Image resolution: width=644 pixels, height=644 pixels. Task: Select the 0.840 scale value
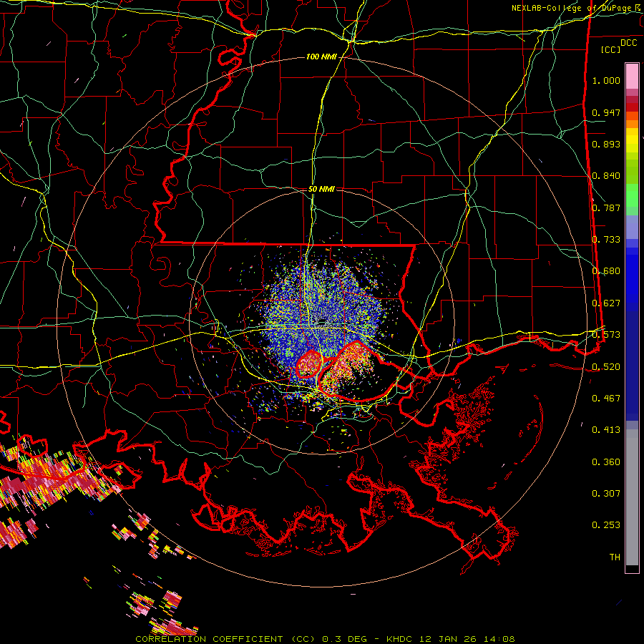[x=606, y=176]
